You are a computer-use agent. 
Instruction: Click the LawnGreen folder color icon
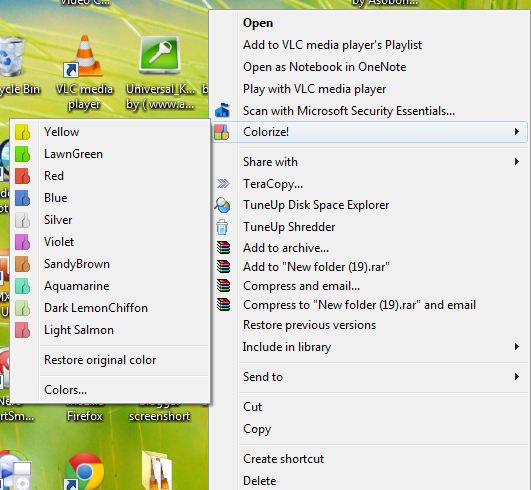(x=22, y=154)
